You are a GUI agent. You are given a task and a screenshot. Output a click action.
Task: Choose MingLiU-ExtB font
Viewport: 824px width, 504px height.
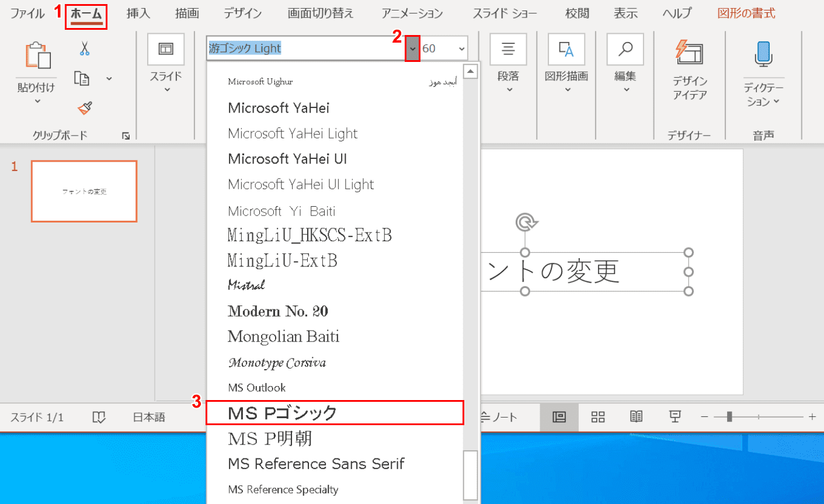point(335,260)
